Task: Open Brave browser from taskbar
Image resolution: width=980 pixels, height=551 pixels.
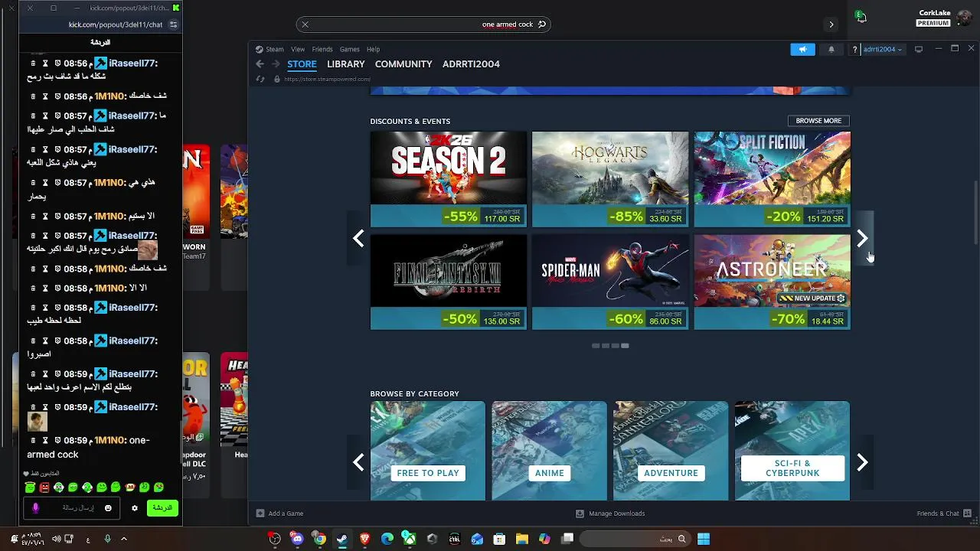Action: click(x=364, y=539)
